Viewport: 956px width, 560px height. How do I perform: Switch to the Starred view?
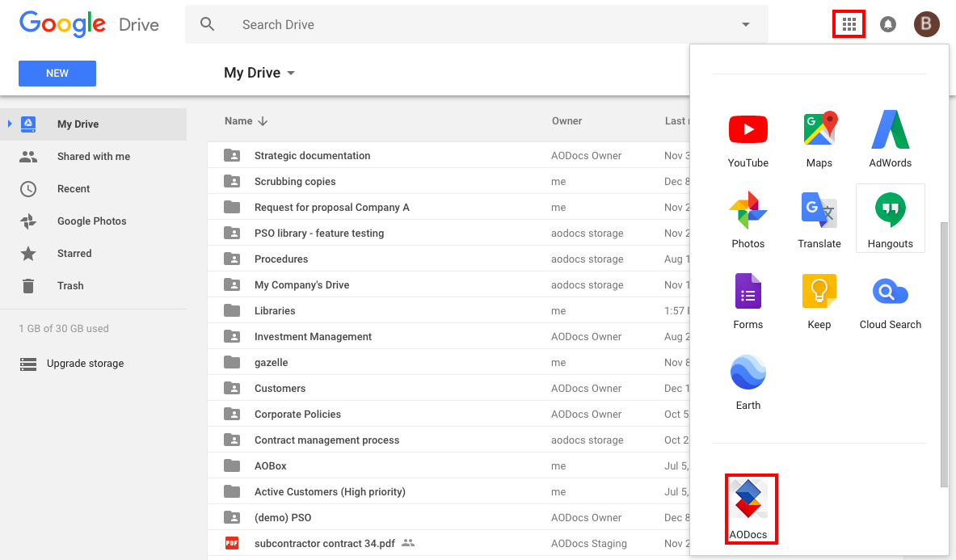[x=74, y=253]
